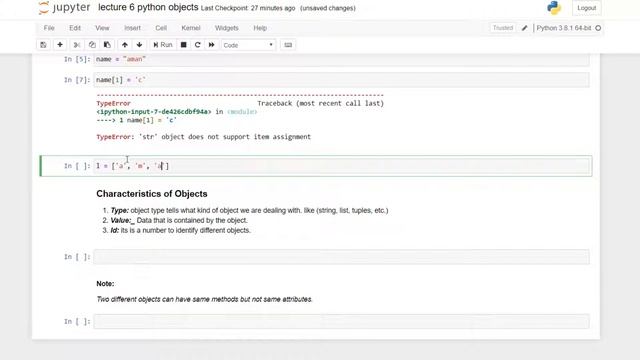Screen dimensions: 640x360
Task: Click the Note: markdown heading
Action: (105, 284)
